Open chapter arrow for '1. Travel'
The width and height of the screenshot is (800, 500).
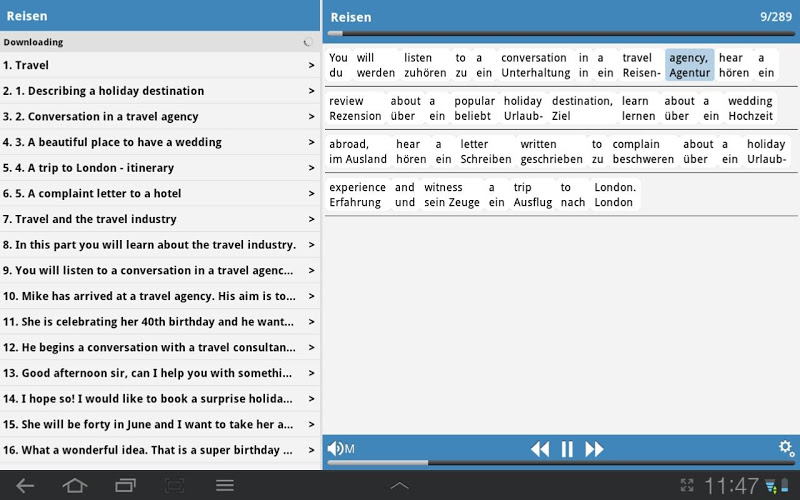click(x=311, y=65)
